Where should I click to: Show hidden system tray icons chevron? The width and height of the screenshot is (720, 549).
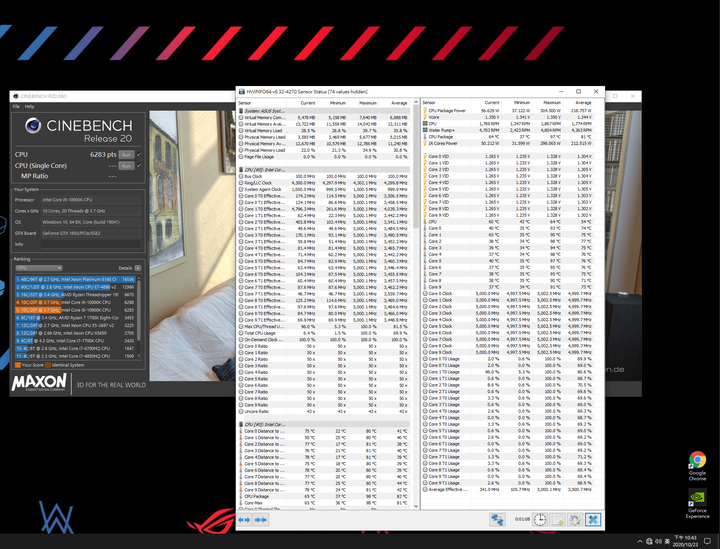click(640, 542)
